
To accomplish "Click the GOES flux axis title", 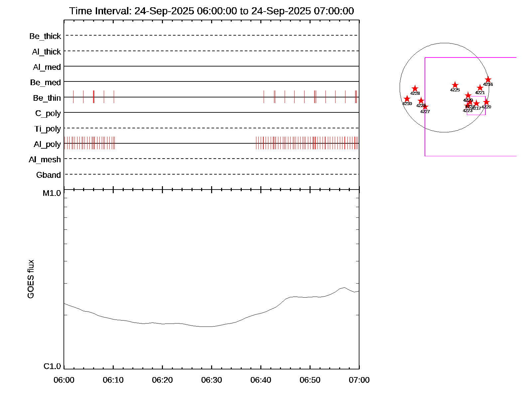I will [31, 279].
